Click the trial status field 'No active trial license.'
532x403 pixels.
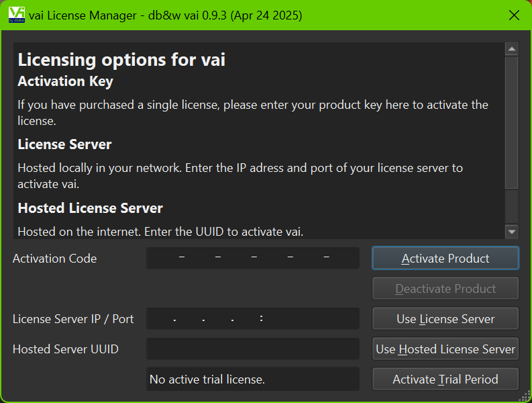click(253, 379)
